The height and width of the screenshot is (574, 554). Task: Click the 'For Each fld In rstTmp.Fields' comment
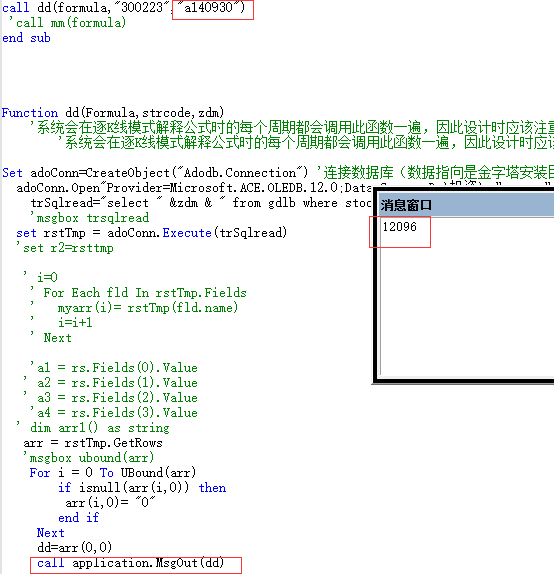pyautogui.click(x=138, y=292)
